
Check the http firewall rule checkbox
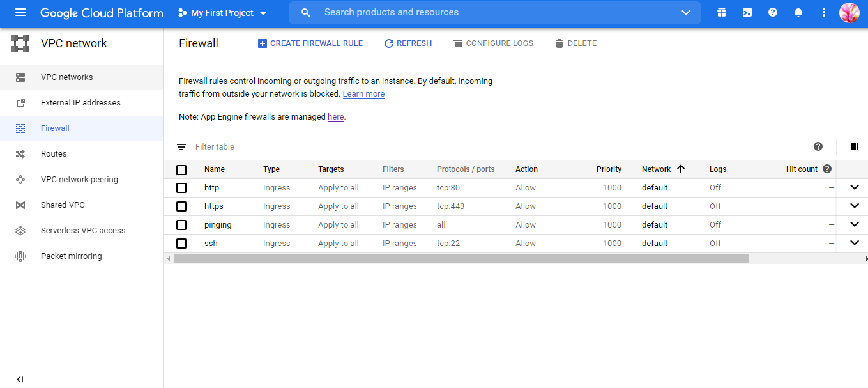point(181,188)
